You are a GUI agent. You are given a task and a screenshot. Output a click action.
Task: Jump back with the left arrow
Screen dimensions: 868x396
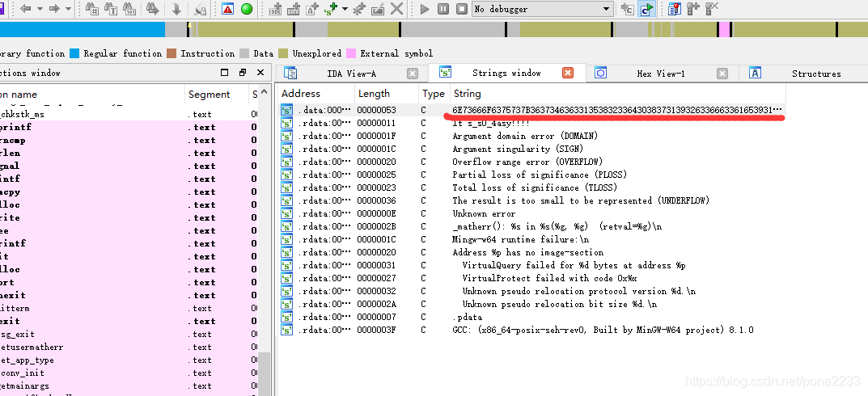(25, 9)
